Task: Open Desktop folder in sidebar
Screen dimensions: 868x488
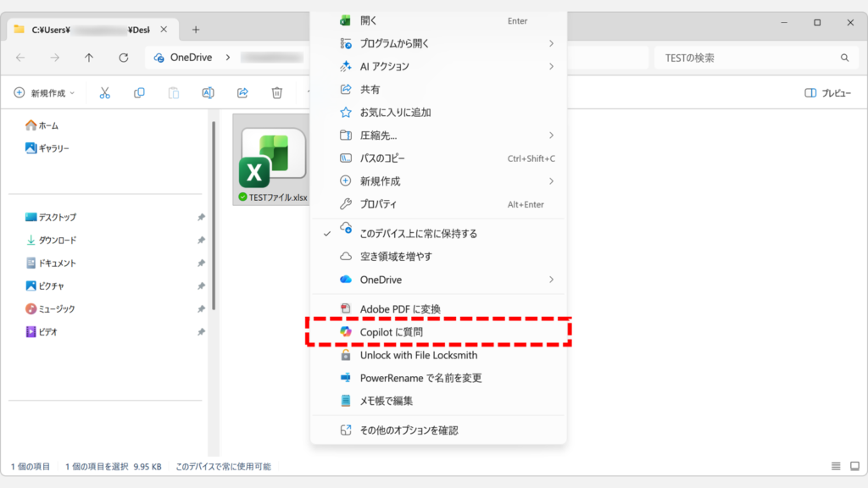Action: (51, 218)
